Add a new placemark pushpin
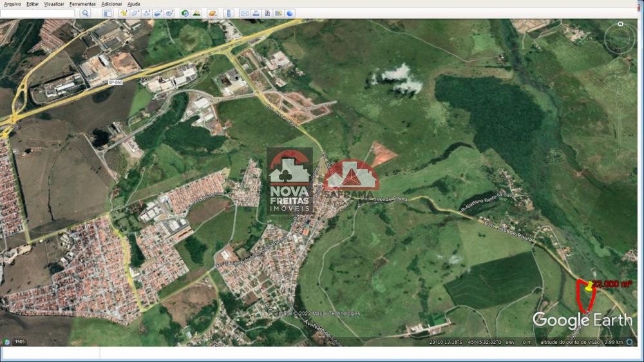Screen dimensions: 644x362 point(123,13)
